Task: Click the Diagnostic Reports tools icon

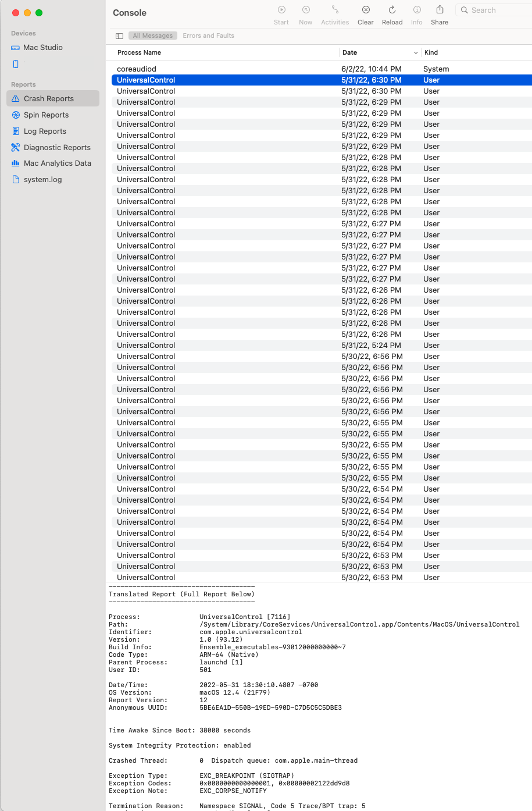Action: pos(16,148)
